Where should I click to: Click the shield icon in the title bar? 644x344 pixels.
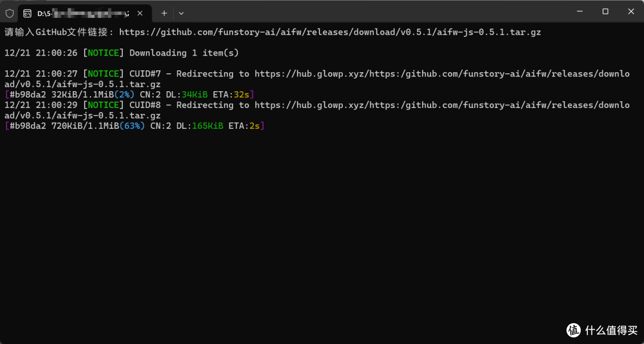(x=10, y=13)
